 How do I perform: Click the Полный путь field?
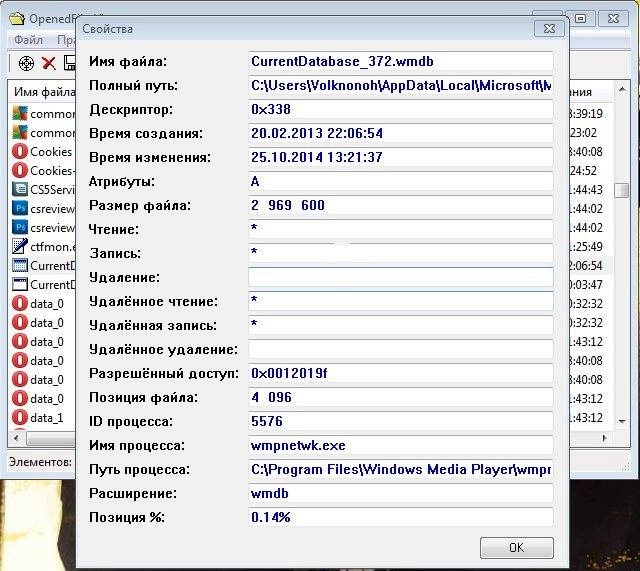tap(401, 85)
